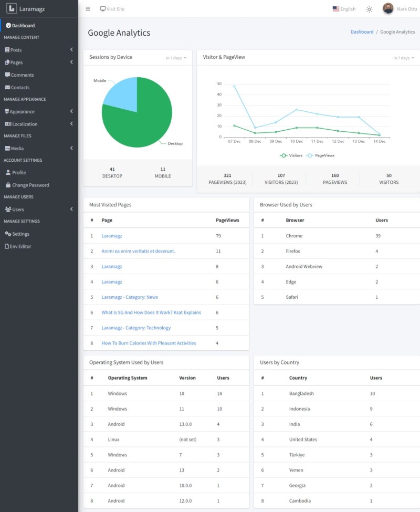Click the 'Android Webview' browser cell
Screen dimensions: 420x512
[304, 266]
